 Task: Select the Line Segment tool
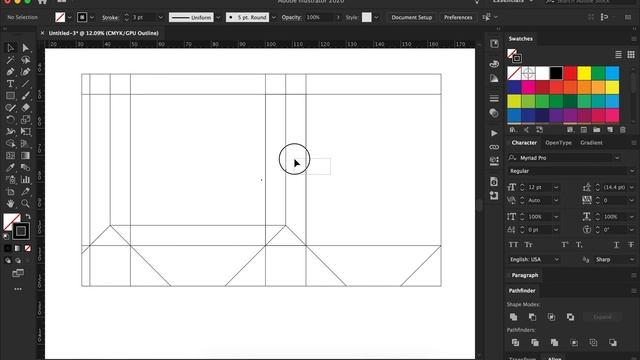pos(26,84)
